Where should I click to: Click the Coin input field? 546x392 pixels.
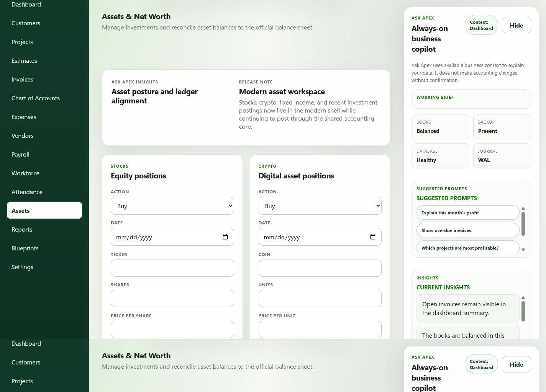(x=320, y=268)
